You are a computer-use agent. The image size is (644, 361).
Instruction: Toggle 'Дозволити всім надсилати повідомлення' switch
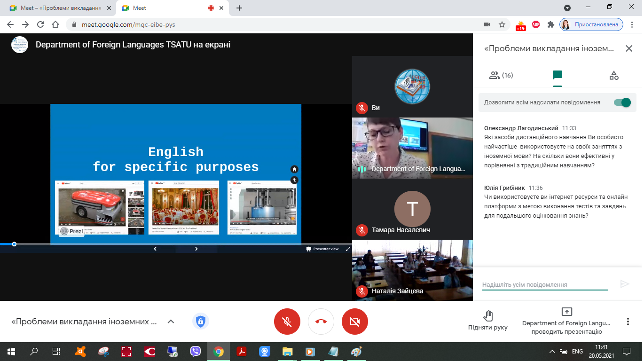point(622,102)
